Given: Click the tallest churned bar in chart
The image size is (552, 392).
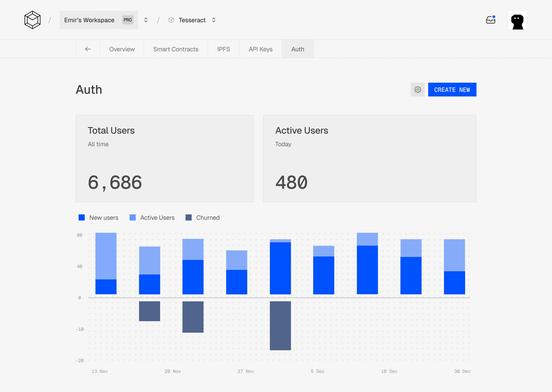Looking at the screenshot, I should coord(280,325).
